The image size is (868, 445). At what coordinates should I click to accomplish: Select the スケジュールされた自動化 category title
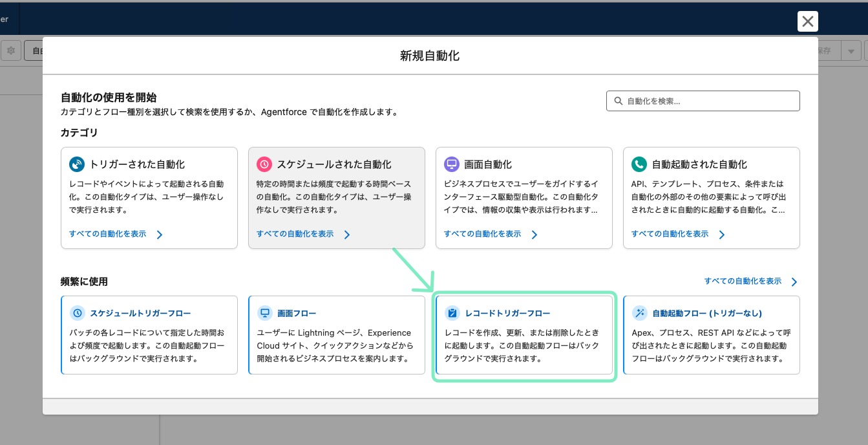[334, 164]
